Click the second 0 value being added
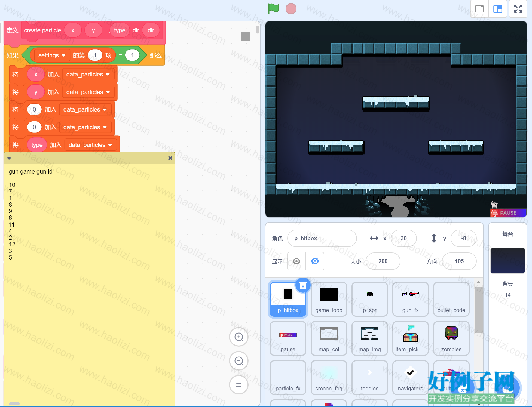 coord(34,127)
